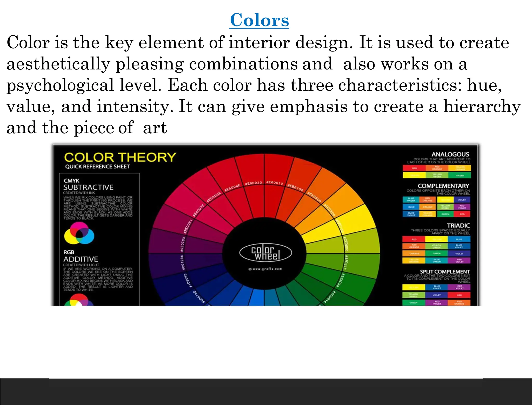Click the "color wheel" oval logo

265,253
